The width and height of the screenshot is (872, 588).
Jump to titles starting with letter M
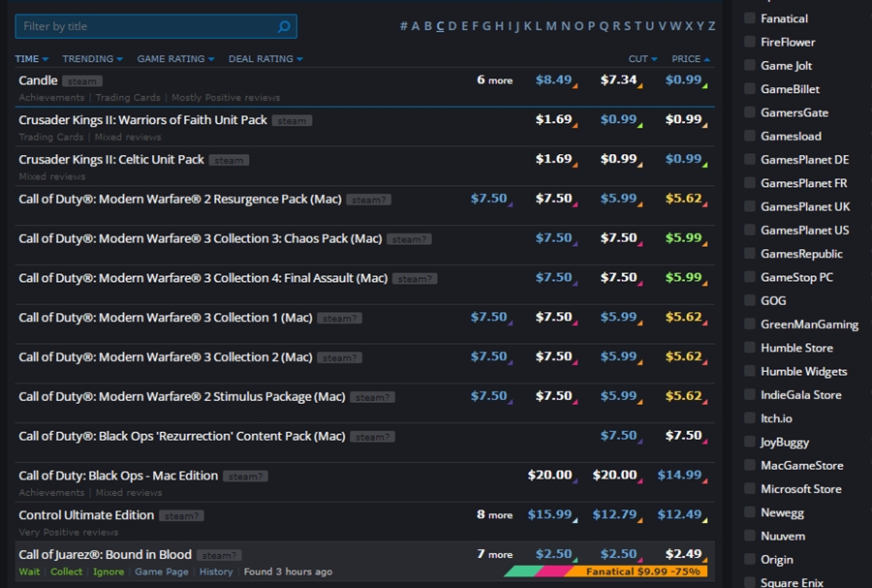tap(551, 26)
